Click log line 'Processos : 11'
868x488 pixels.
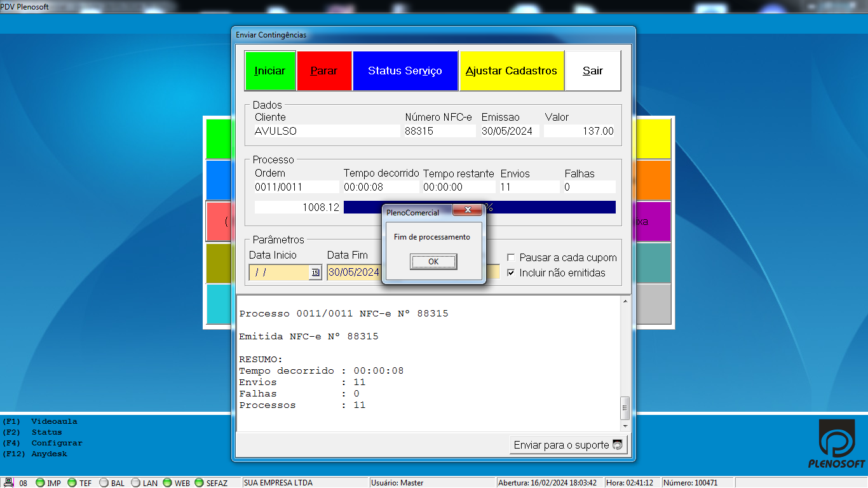pyautogui.click(x=302, y=405)
